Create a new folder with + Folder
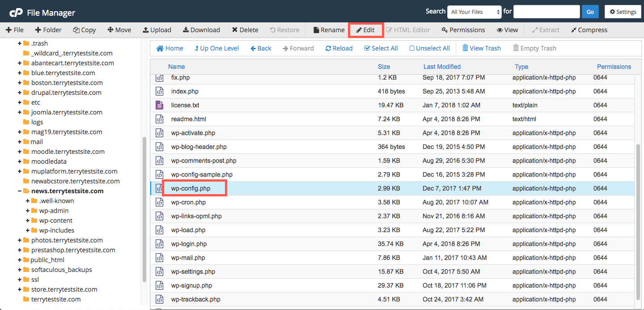The image size is (644, 310). pyautogui.click(x=48, y=30)
